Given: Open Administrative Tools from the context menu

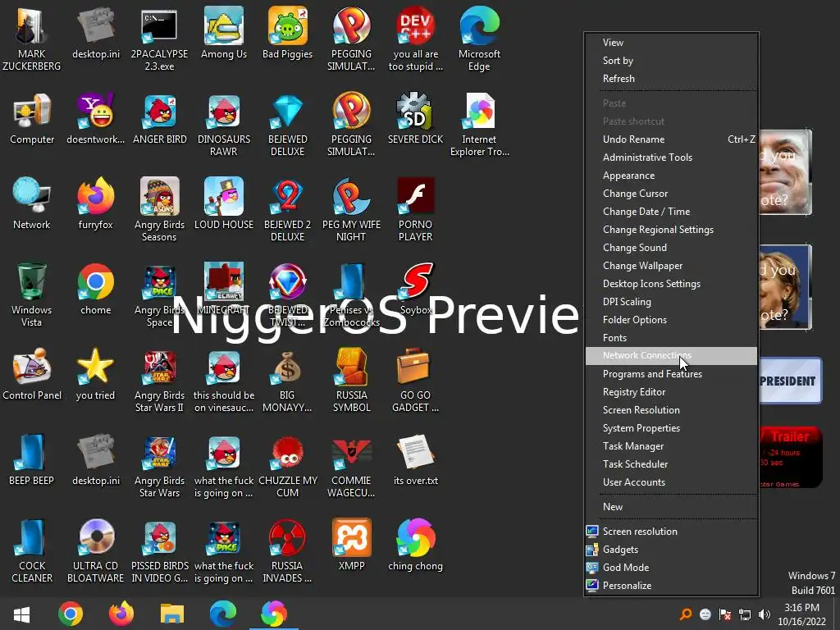Looking at the screenshot, I should (x=671, y=157).
